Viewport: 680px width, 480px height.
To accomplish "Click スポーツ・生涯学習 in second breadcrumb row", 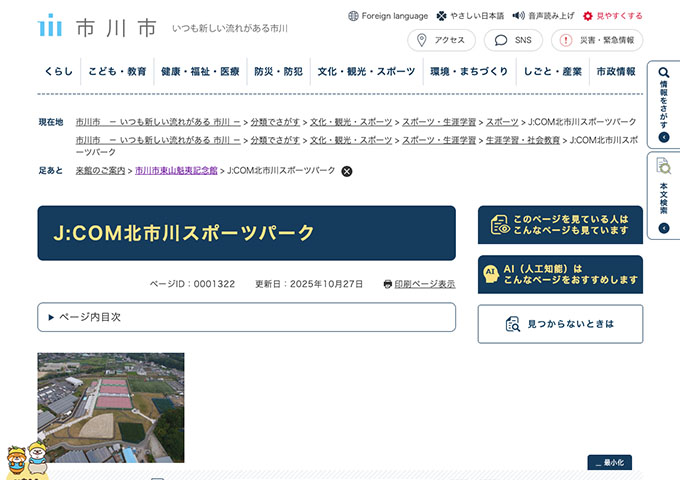I will click(439, 140).
